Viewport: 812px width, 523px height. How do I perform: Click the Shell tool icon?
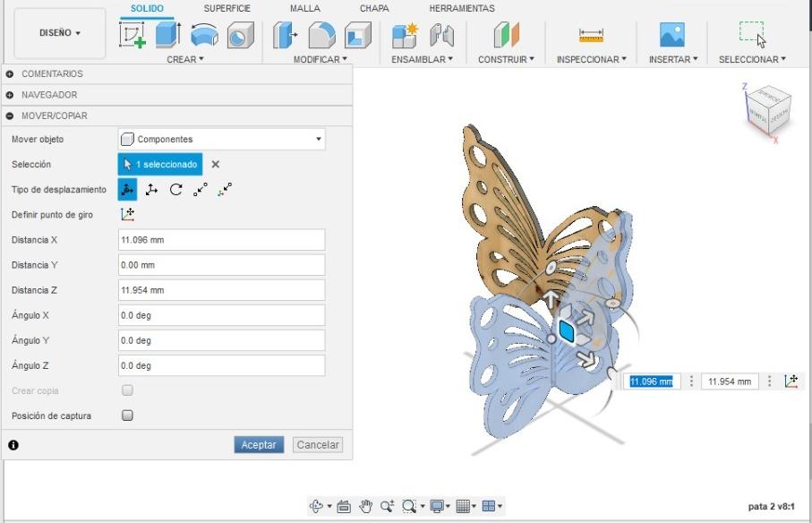click(358, 35)
